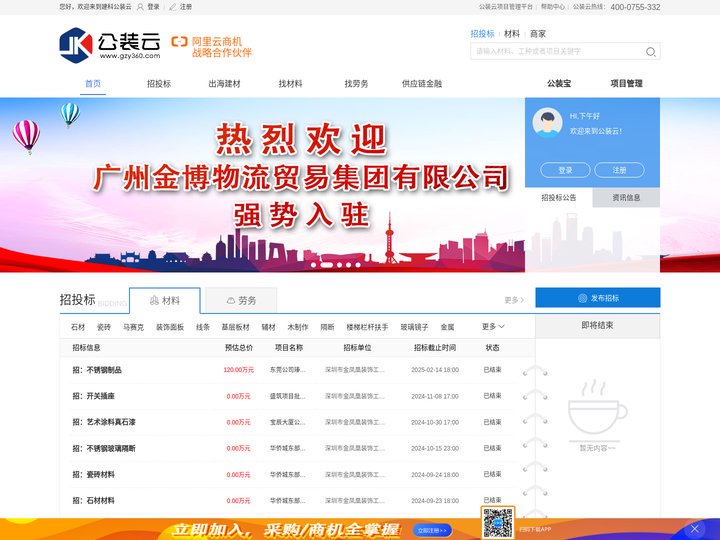Viewport: 720px width, 540px height.
Task: Filter by 辅材 category
Action: 269,327
